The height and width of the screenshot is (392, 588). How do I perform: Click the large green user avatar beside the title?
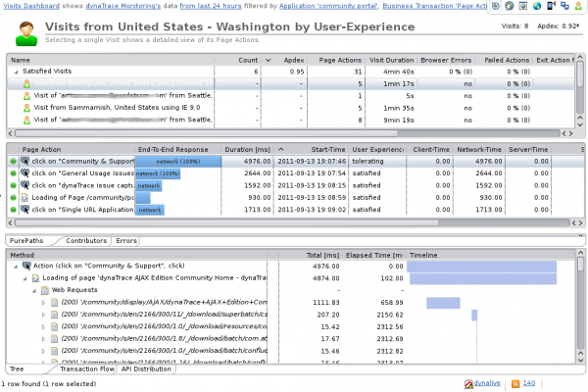click(x=26, y=33)
